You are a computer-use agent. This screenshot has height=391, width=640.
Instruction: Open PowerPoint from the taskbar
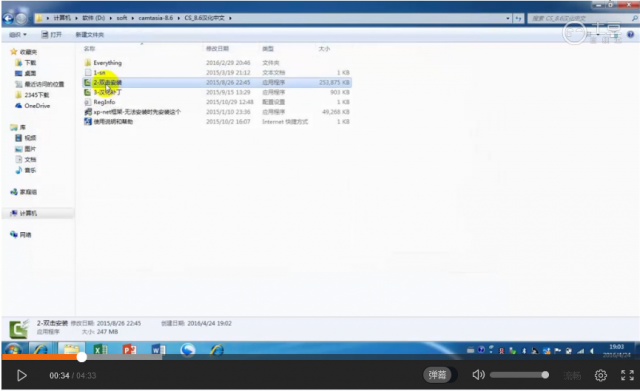pyautogui.click(x=129, y=350)
